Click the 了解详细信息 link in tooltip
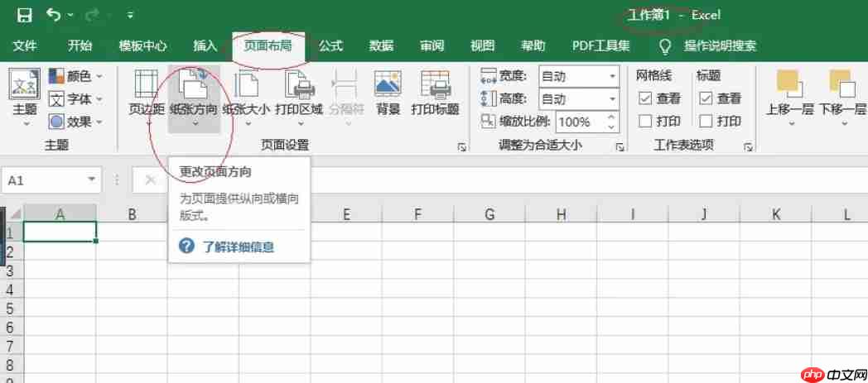 point(238,247)
